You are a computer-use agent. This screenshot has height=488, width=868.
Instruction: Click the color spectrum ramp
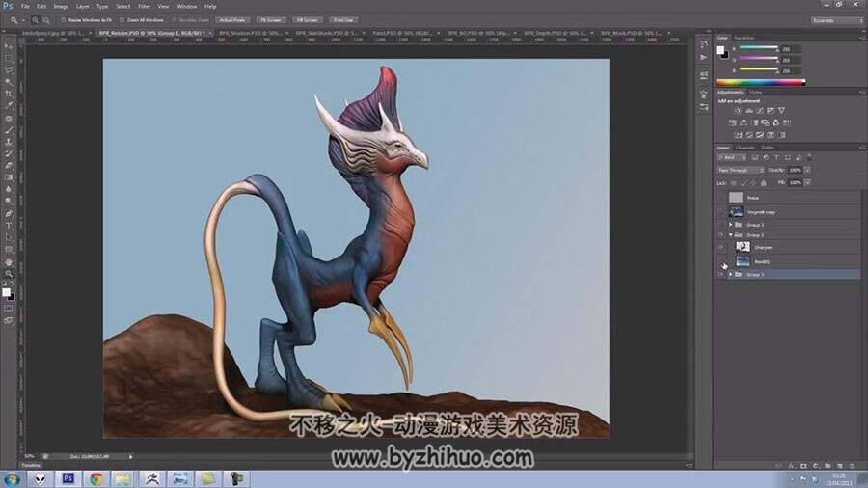(x=760, y=82)
